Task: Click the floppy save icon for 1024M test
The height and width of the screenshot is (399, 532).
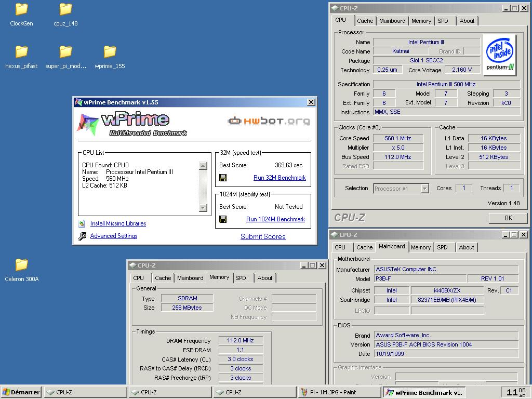Action: pyautogui.click(x=223, y=219)
